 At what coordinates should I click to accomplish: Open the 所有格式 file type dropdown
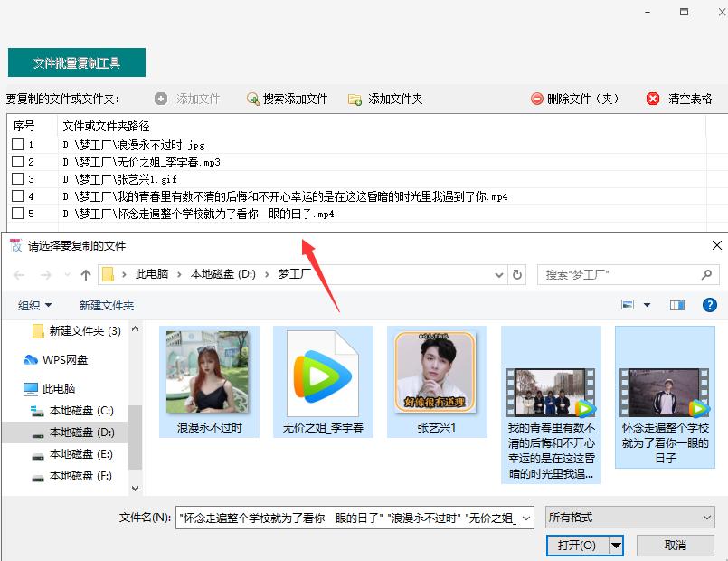tap(629, 518)
